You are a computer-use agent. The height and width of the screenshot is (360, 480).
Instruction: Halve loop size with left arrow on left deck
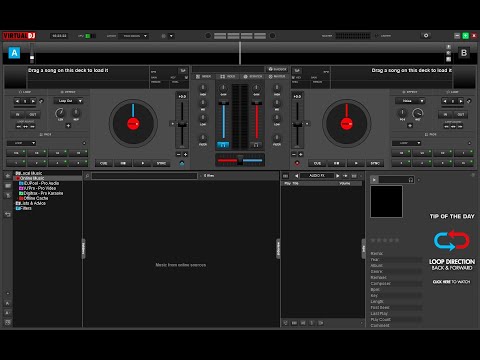[17, 101]
